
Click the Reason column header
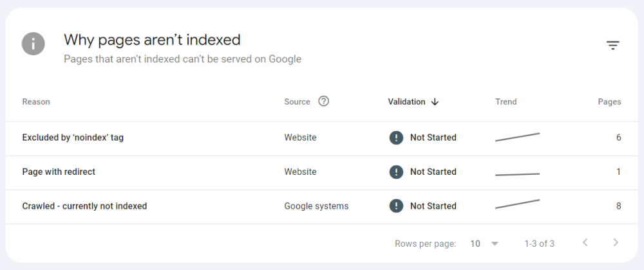click(36, 102)
